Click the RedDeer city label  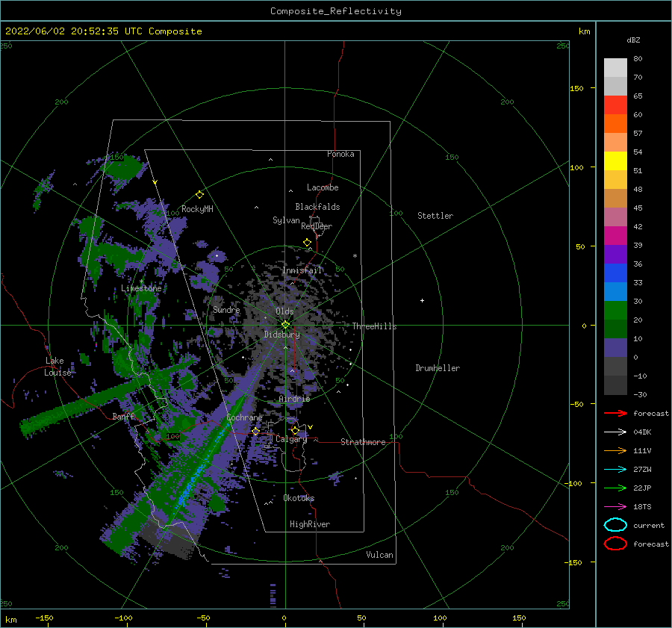317,226
